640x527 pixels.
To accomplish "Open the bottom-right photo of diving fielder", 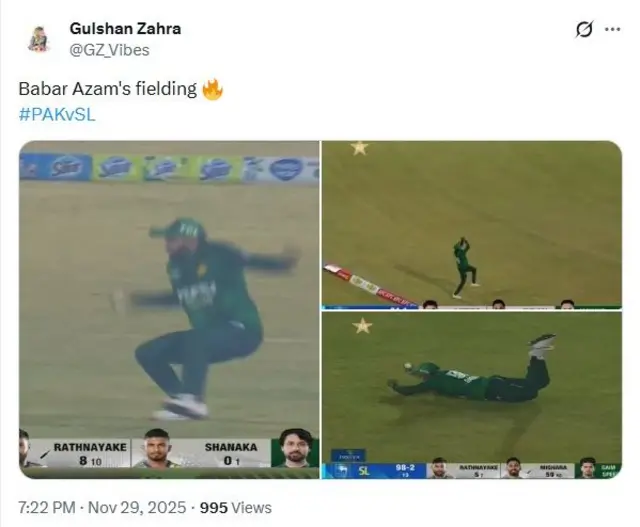I will [x=472, y=395].
